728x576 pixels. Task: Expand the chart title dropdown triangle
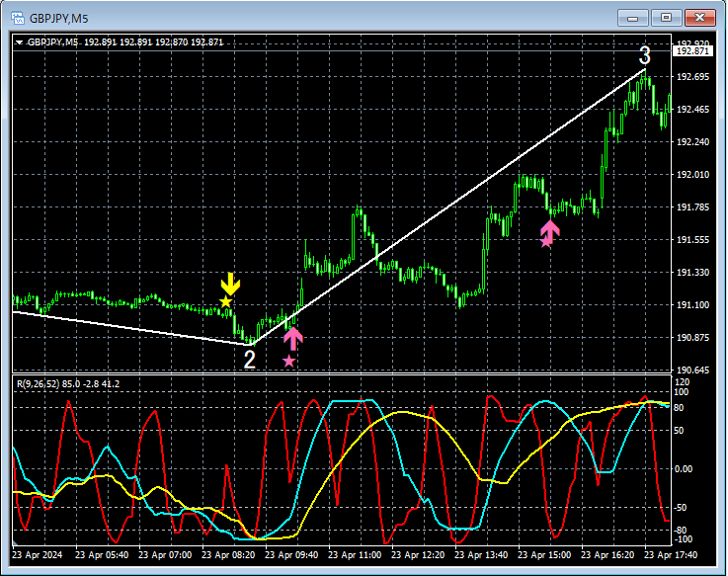click(x=19, y=42)
